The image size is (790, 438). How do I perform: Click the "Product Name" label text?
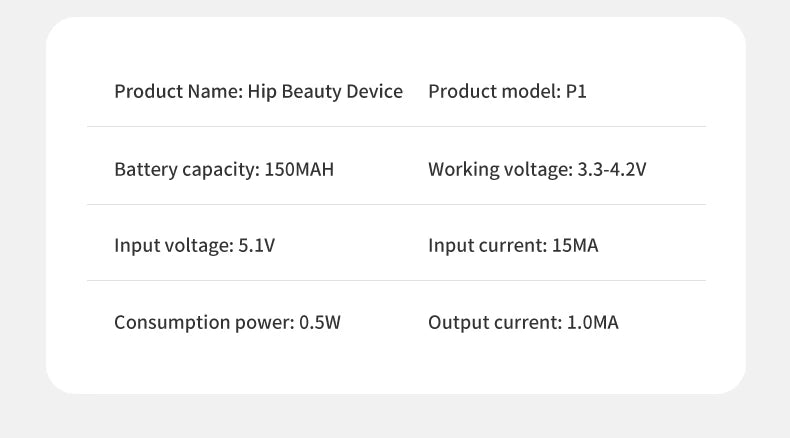(177, 92)
